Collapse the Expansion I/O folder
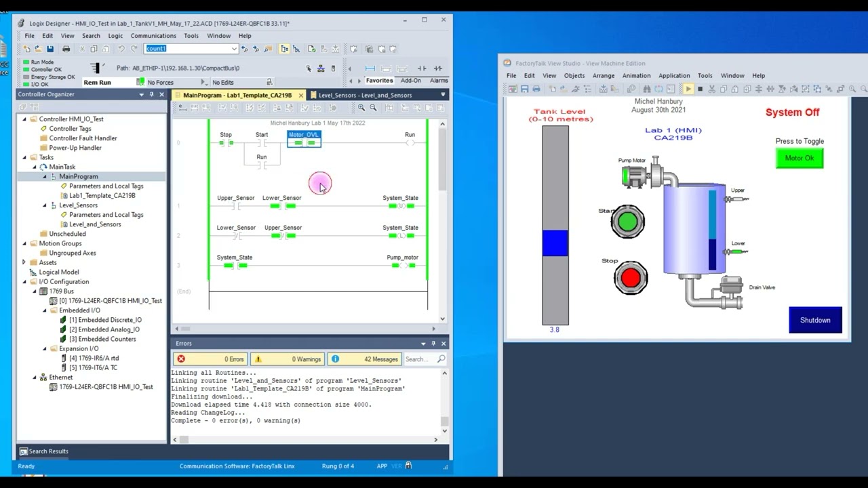Viewport: 868px width, 488px height. coord(45,348)
